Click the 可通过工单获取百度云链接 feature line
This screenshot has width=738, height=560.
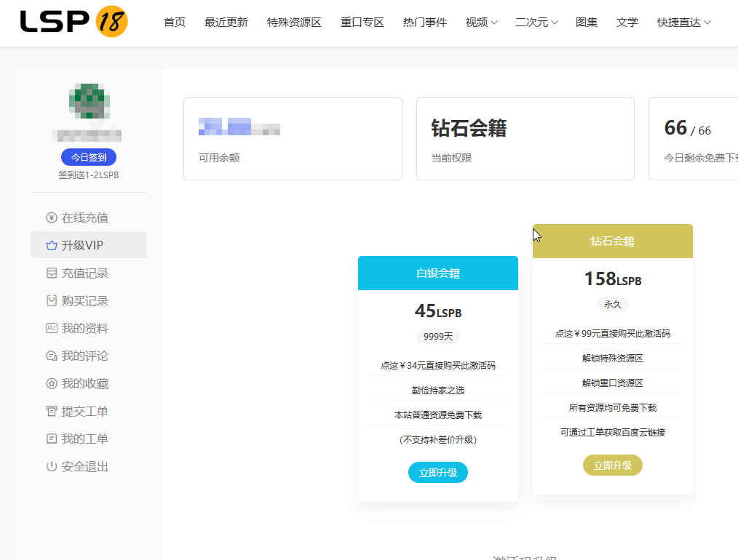(x=612, y=432)
